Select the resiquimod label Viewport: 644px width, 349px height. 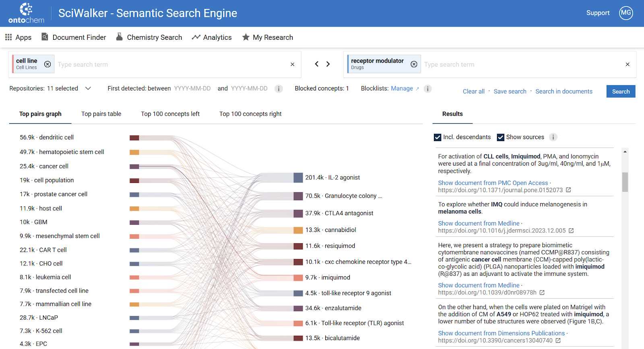point(330,246)
